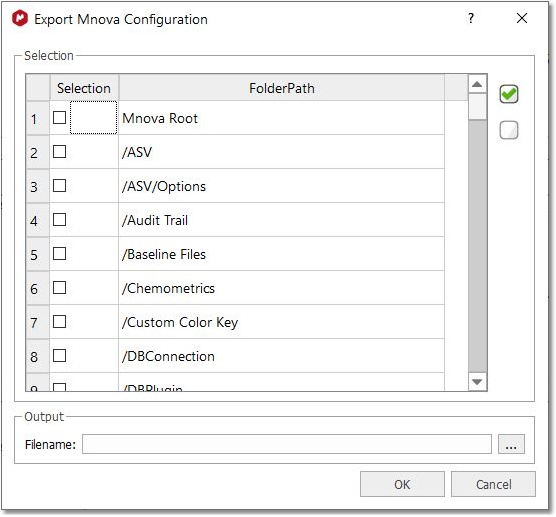Select the '/DBConnection' cell
This screenshot has width=556, height=517.
(282, 356)
